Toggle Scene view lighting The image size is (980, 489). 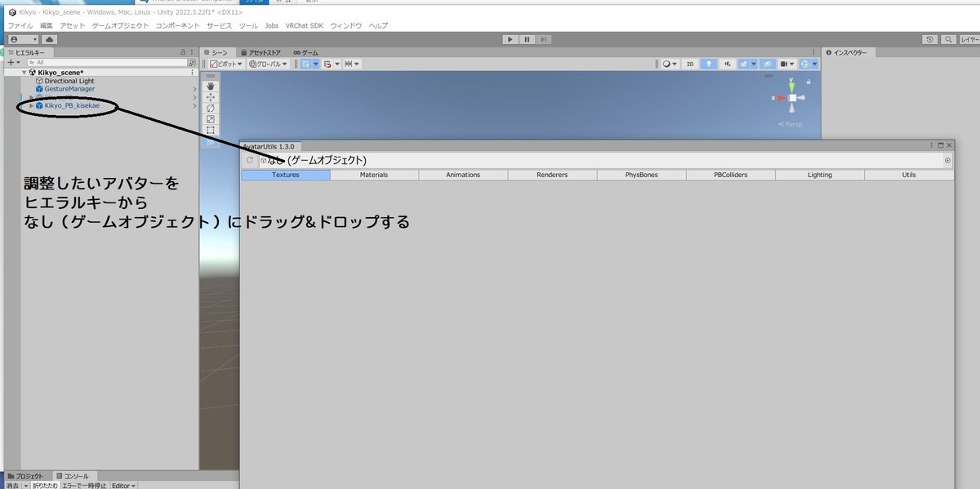pyautogui.click(x=710, y=64)
